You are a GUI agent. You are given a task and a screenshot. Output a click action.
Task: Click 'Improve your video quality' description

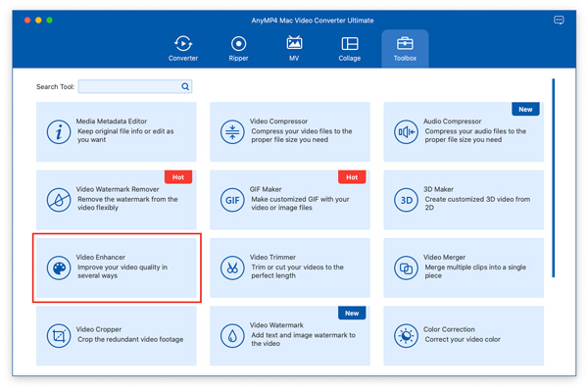[122, 271]
